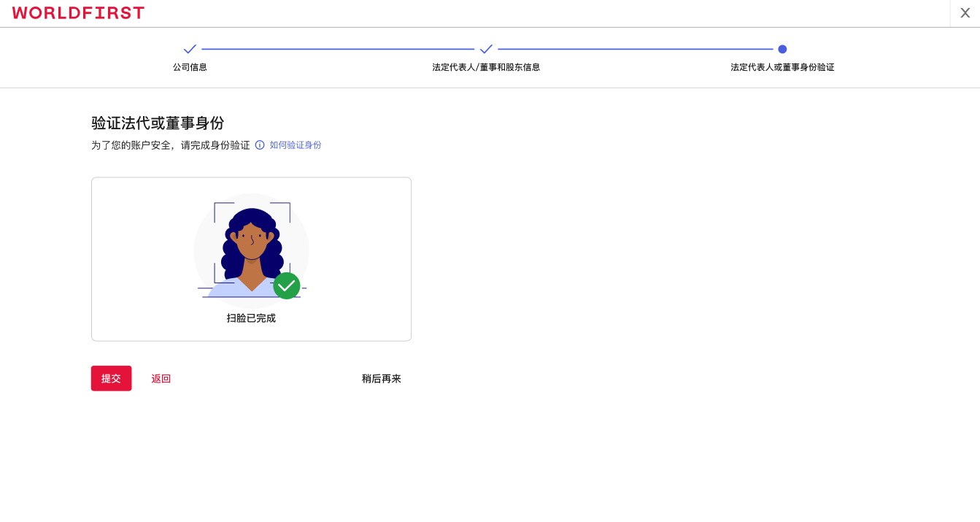Choose 稍后再来 option
The width and height of the screenshot is (980, 522).
pos(381,378)
